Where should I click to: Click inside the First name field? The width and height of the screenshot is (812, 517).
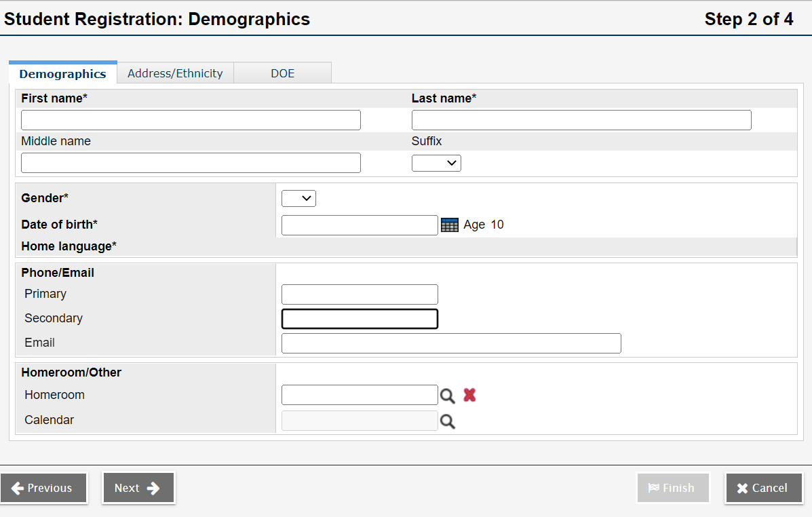(191, 119)
